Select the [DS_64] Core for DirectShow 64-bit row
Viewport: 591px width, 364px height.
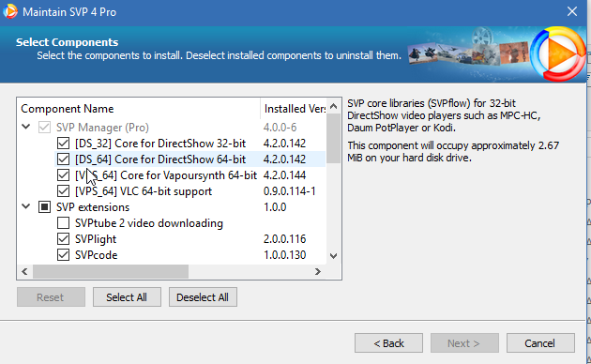pyautogui.click(x=160, y=159)
